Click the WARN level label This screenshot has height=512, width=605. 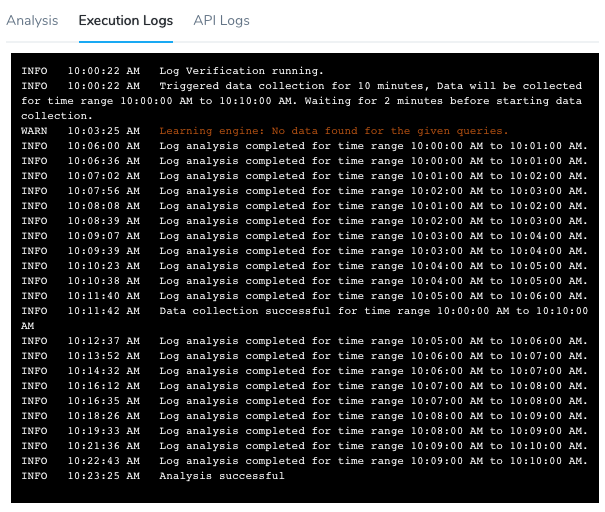tap(34, 131)
